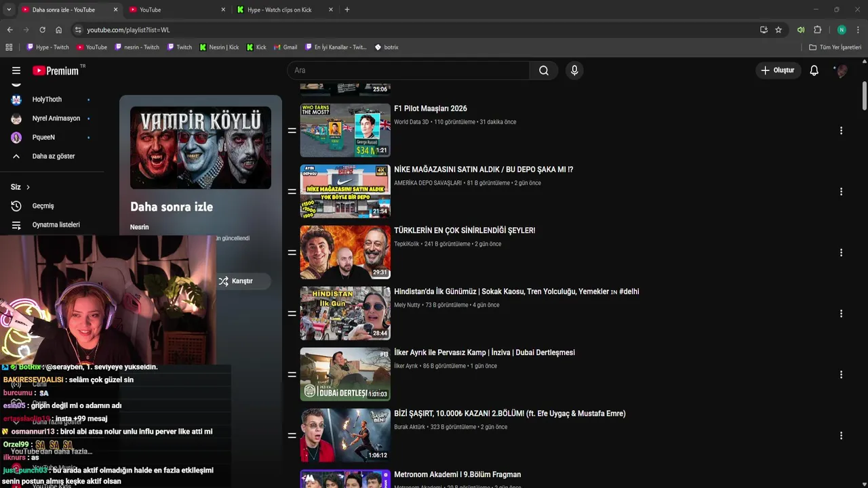The width and height of the screenshot is (868, 488).
Task: Open the YouTube hamburger guide menu
Action: pos(16,70)
